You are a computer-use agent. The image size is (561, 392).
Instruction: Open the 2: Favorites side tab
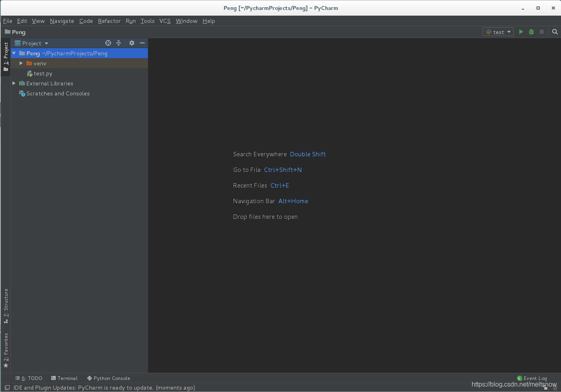pyautogui.click(x=6, y=350)
